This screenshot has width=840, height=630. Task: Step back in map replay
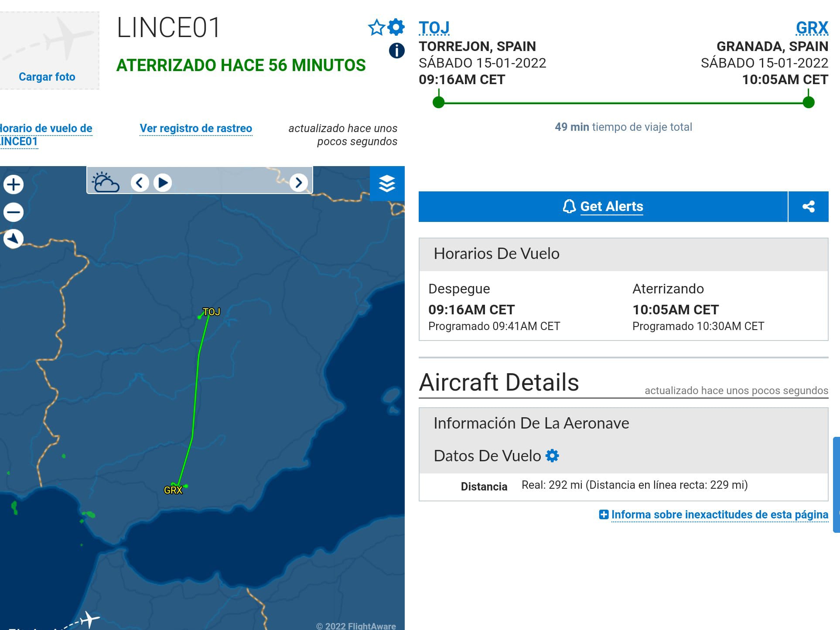[140, 182]
